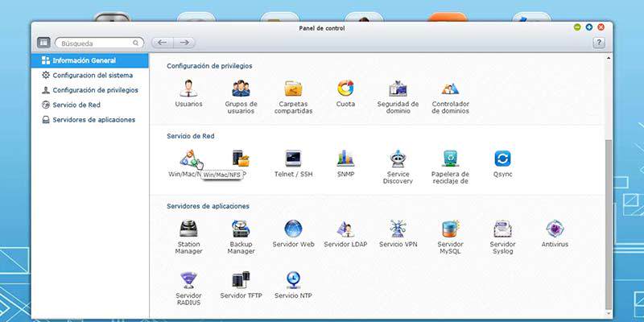Open Controlador de dominios
Image resolution: width=644 pixels, height=322 pixels.
450,88
